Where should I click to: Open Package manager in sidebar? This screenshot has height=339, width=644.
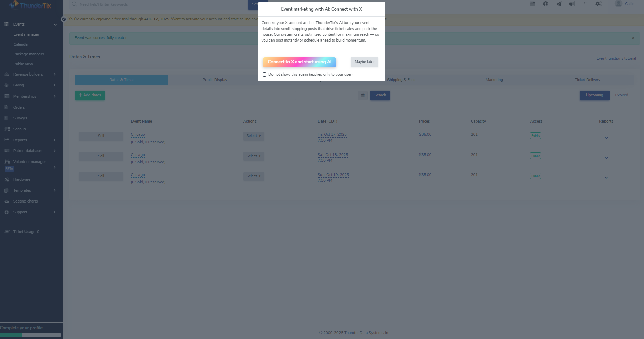[x=29, y=54]
